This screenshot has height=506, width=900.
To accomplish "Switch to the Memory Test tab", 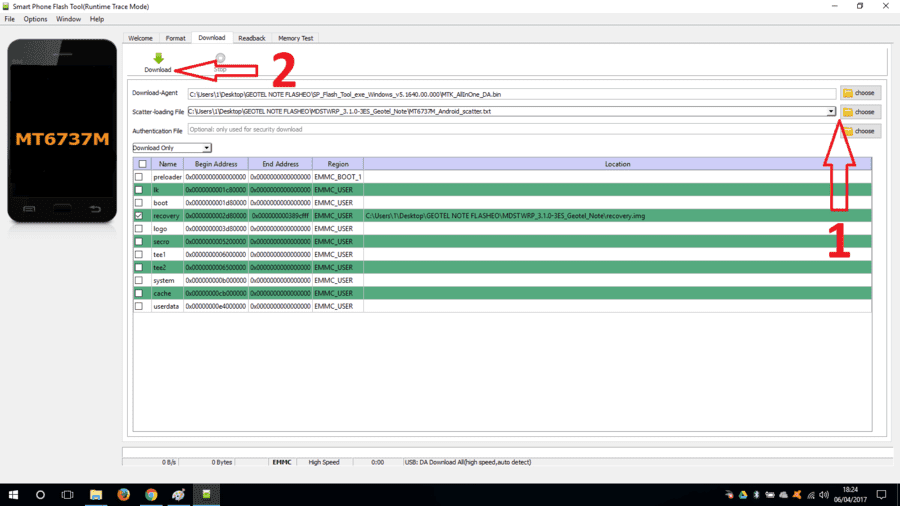I will click(x=296, y=38).
